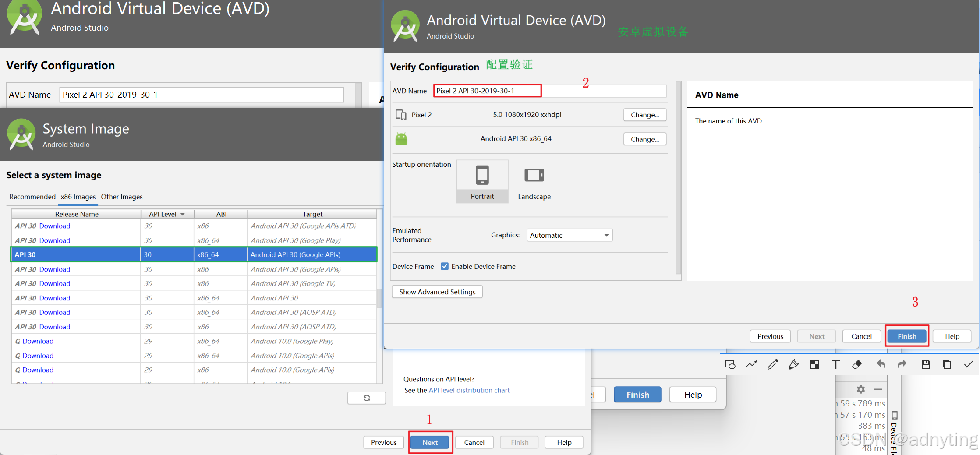This screenshot has width=980, height=455.
Task: Select the eraser tool
Action: tap(857, 364)
